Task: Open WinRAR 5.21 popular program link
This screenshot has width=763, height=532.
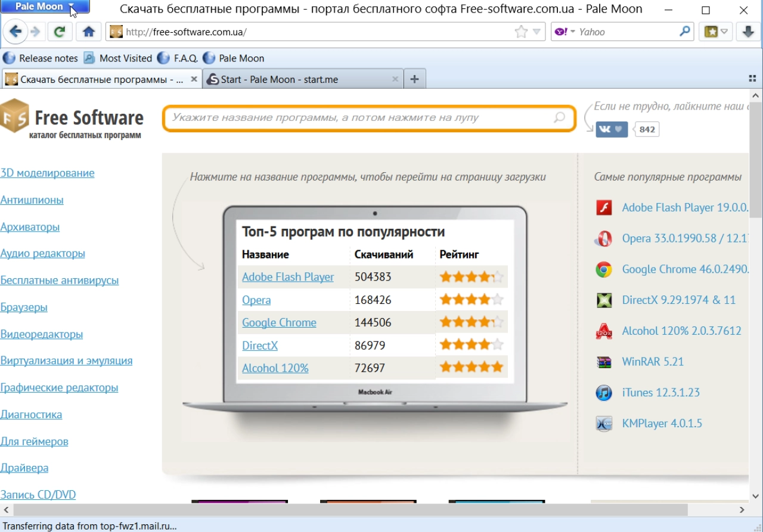Action: tap(653, 362)
